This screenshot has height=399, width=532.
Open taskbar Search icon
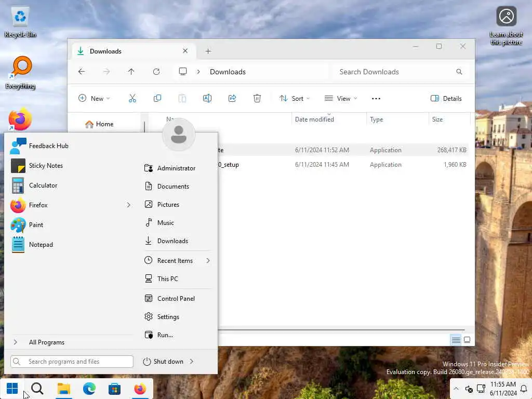(x=37, y=389)
